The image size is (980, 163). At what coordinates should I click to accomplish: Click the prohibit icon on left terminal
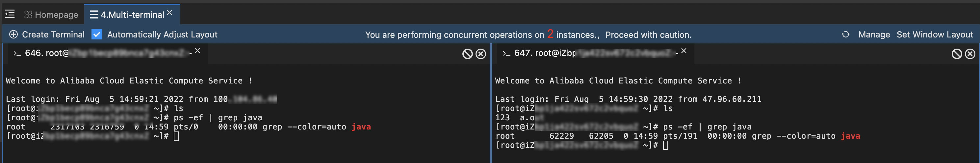(x=467, y=54)
